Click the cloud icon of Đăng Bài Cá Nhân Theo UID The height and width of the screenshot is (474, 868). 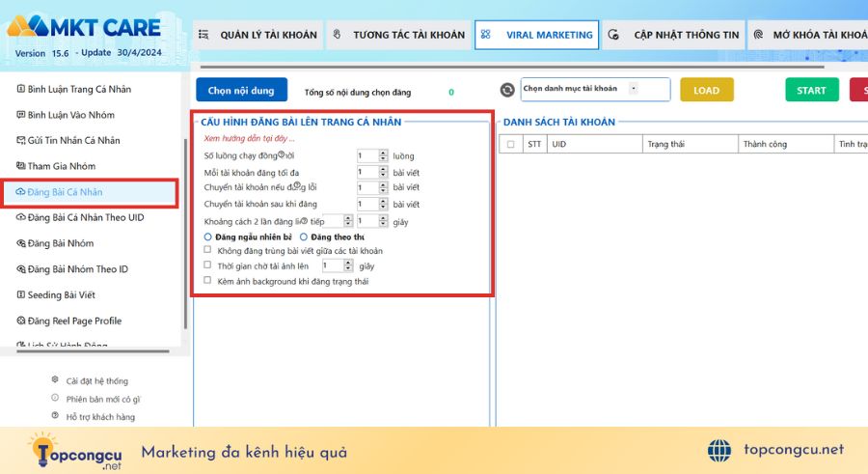pos(20,217)
